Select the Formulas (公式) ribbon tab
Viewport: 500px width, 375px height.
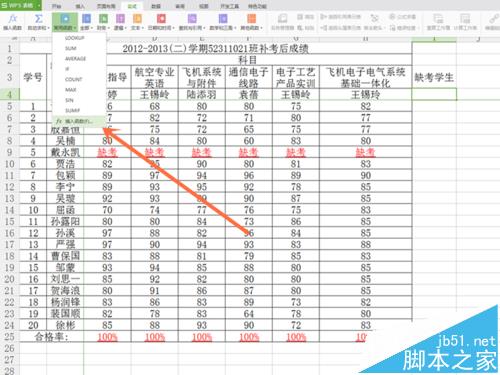coord(132,6)
